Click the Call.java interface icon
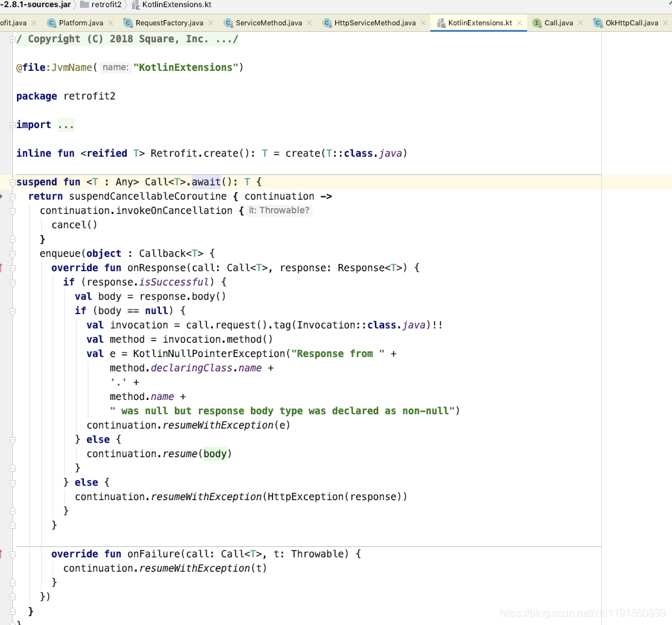The height and width of the screenshot is (625, 672). pos(537,23)
